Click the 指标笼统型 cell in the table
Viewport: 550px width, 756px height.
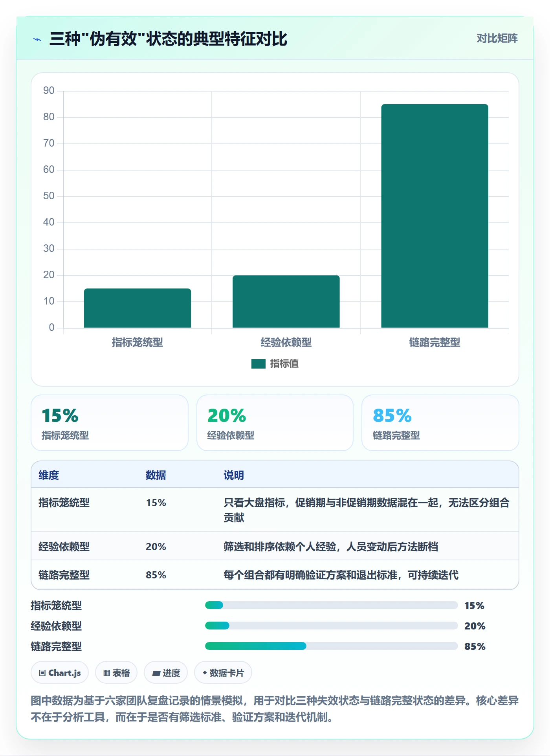click(x=64, y=503)
